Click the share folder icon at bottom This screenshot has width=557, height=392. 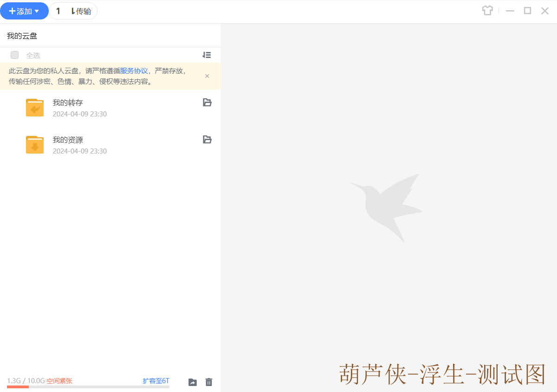[193, 382]
